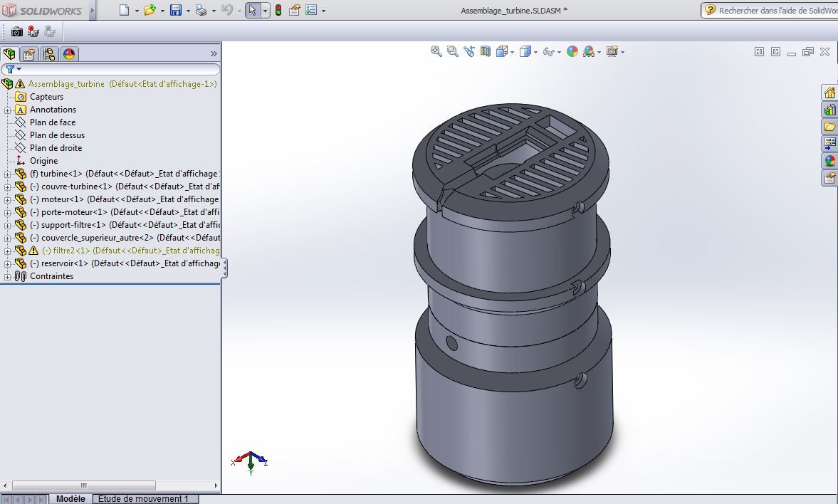
Task: Open the View Orientation dropdown
Action: tap(512, 51)
